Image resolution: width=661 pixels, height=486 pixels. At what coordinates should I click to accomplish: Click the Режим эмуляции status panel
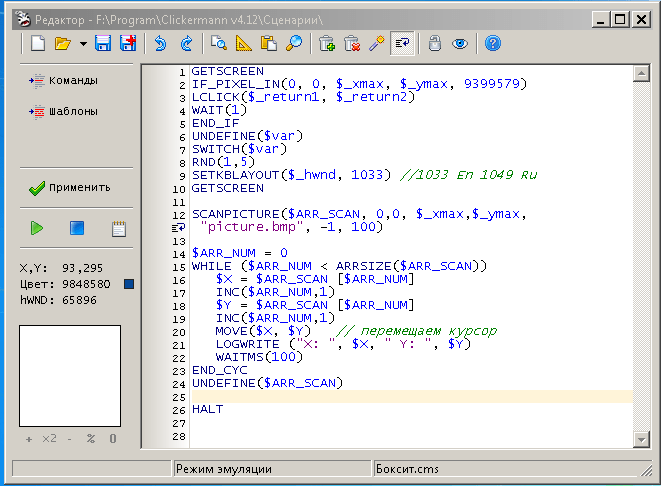coord(272,469)
